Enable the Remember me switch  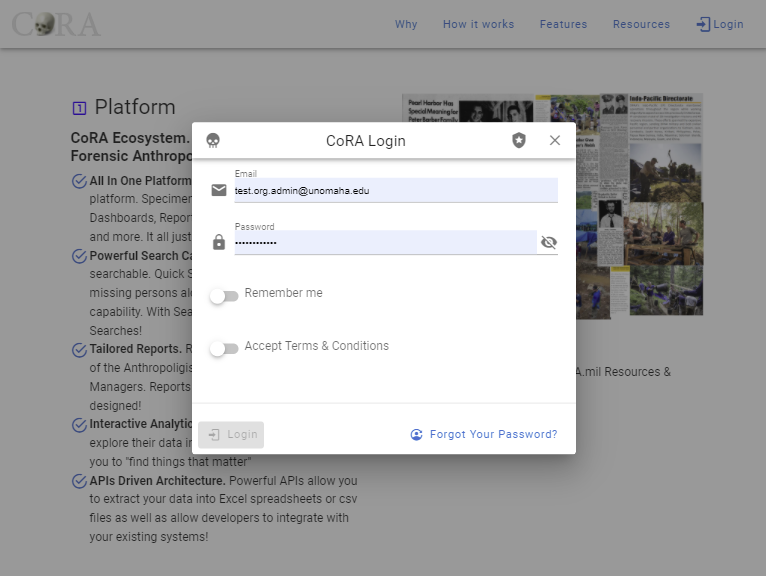tap(224, 296)
